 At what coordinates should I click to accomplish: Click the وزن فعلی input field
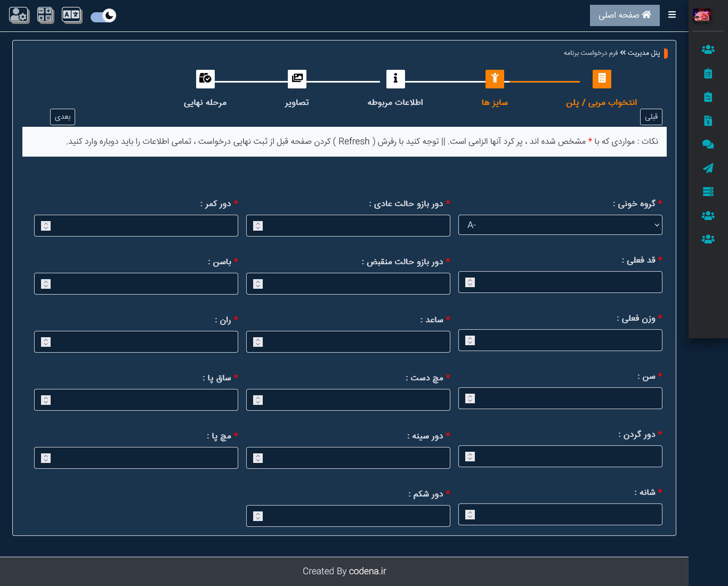(x=568, y=340)
